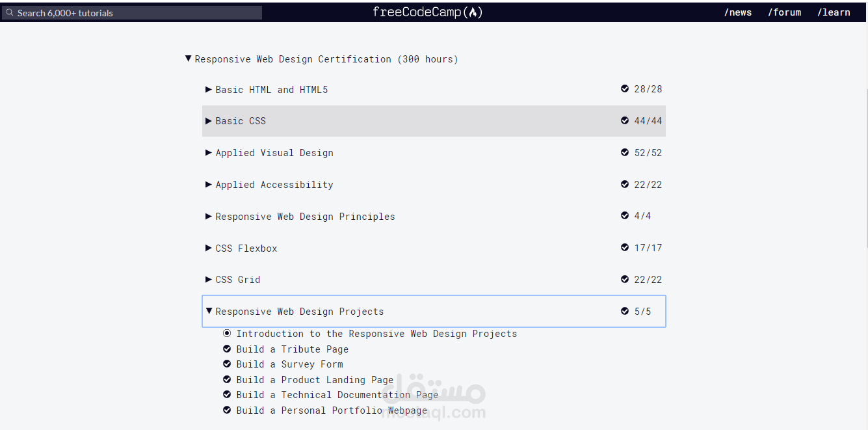
Task: Click completion checkmark beside 5/5
Action: [625, 312]
